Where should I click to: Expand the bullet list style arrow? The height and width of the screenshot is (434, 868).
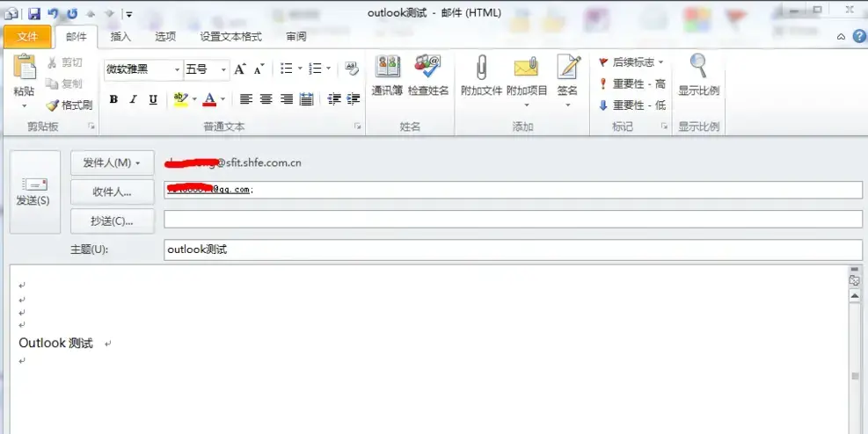click(300, 69)
